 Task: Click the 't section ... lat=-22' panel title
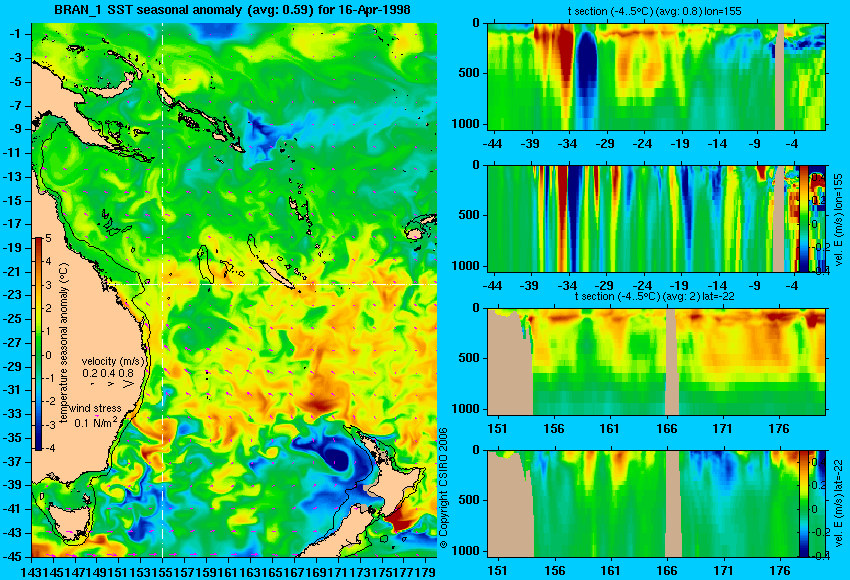pyautogui.click(x=654, y=297)
